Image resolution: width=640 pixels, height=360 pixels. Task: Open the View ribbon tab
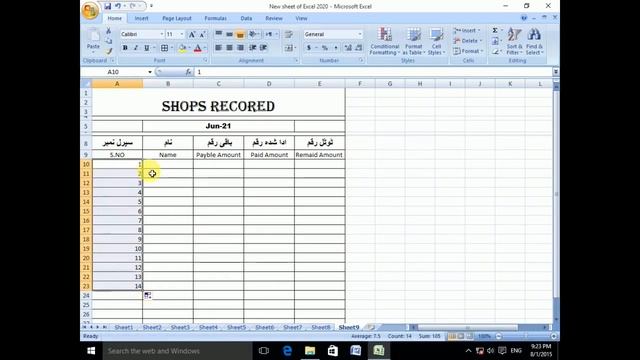tap(301, 18)
